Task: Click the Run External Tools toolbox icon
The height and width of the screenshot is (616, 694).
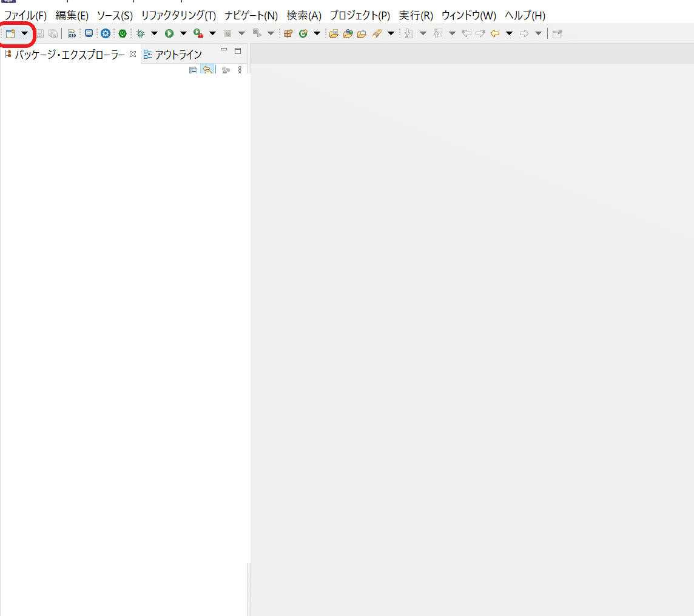Action: [198, 33]
